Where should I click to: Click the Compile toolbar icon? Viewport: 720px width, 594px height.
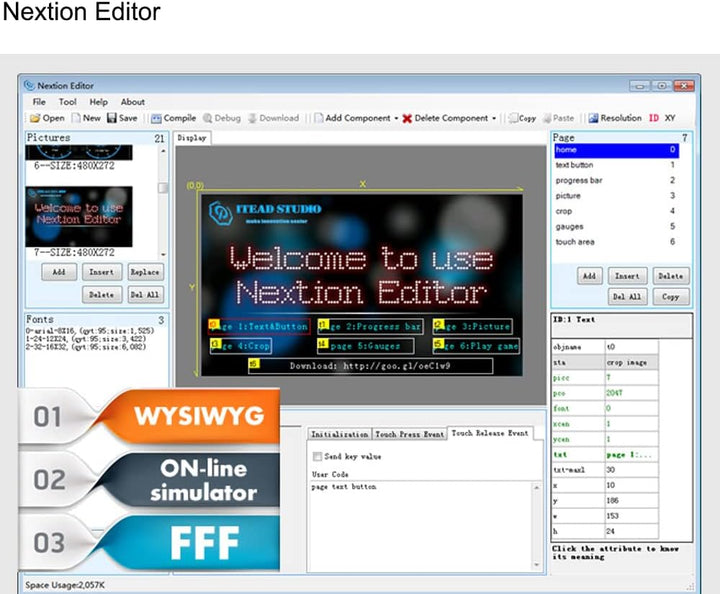[156, 118]
